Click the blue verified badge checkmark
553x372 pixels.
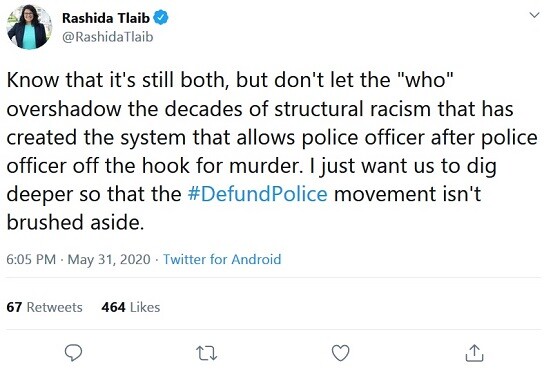(161, 18)
